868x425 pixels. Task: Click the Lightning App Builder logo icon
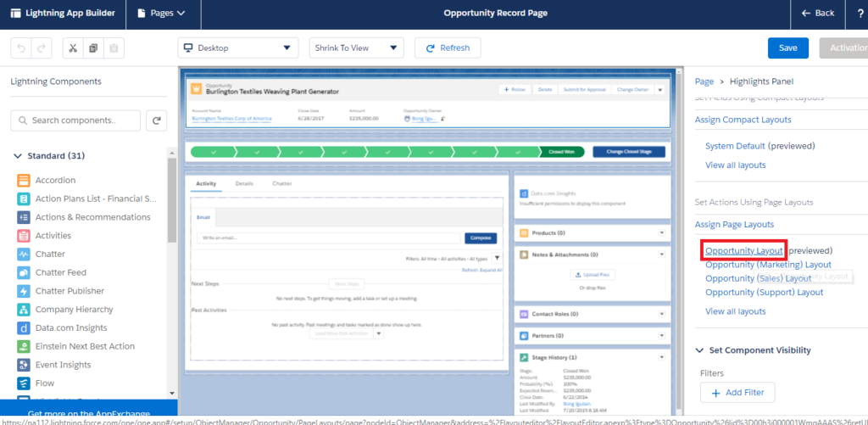coord(15,14)
